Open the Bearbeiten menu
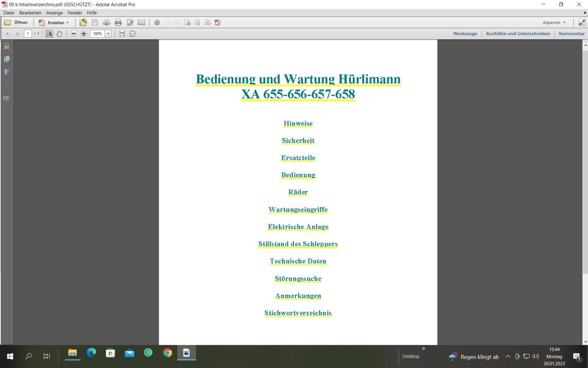This screenshot has width=588, height=368. point(30,13)
